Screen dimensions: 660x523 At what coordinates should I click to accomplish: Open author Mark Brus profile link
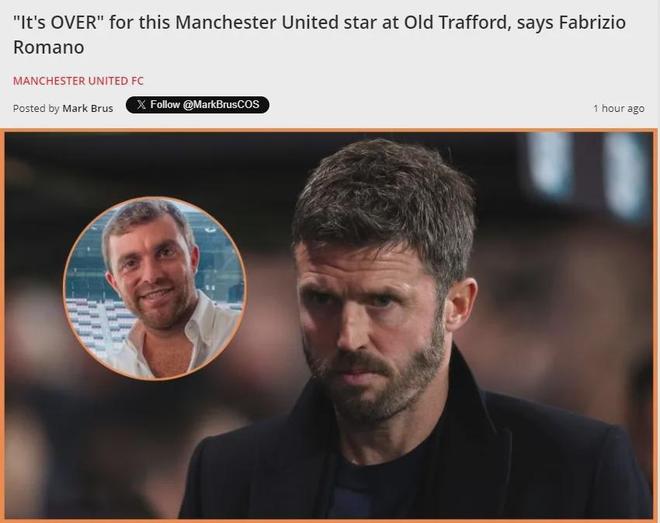[x=88, y=108]
